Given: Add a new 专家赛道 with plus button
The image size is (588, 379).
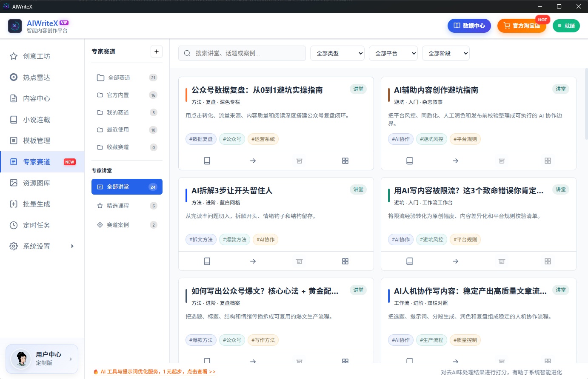Looking at the screenshot, I should [x=157, y=52].
